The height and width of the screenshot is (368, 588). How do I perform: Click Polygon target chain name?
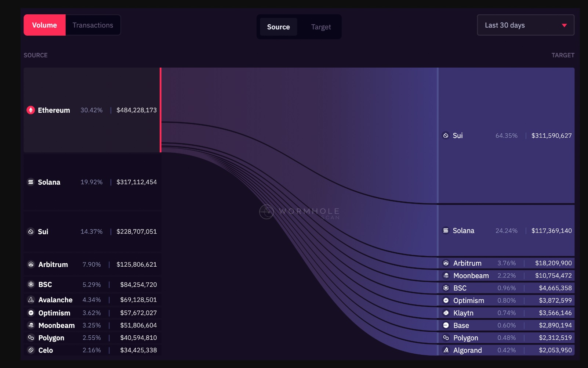click(x=466, y=338)
